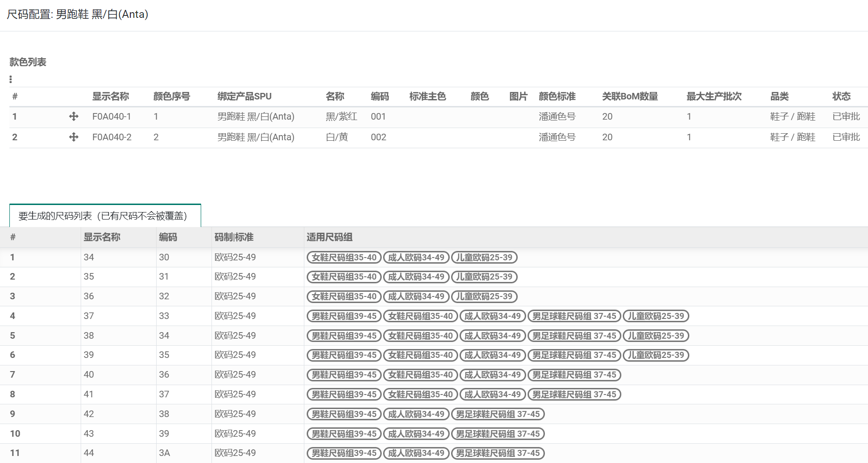Click the drag handle on row F0A040-2
868x463 pixels.
coord(74,137)
